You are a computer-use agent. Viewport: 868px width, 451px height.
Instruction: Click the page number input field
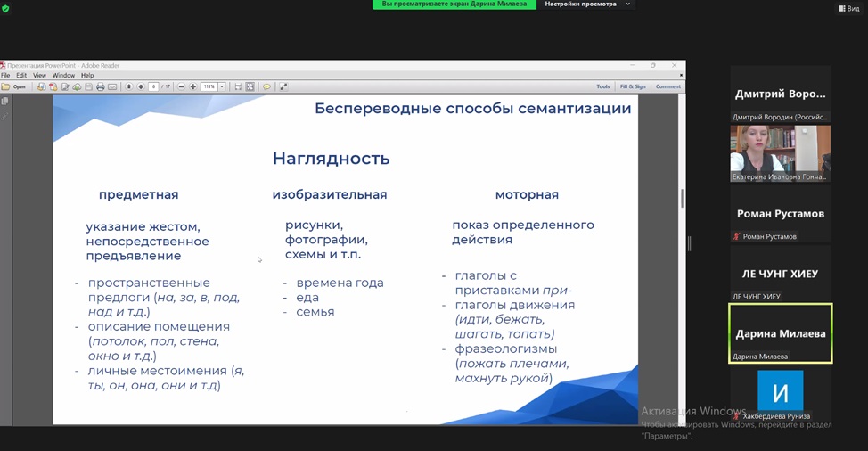(153, 87)
